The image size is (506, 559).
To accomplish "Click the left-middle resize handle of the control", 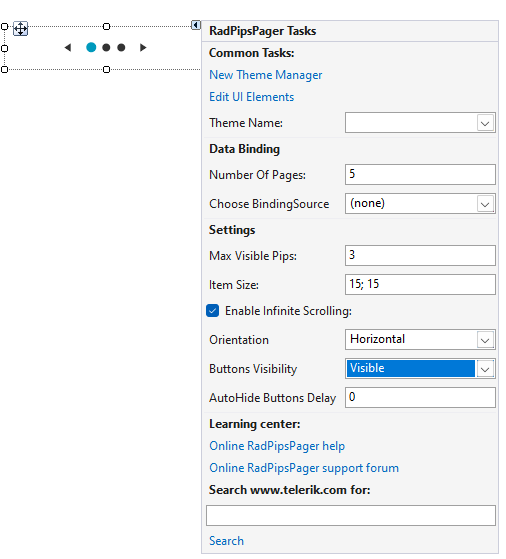I will 4,48.
